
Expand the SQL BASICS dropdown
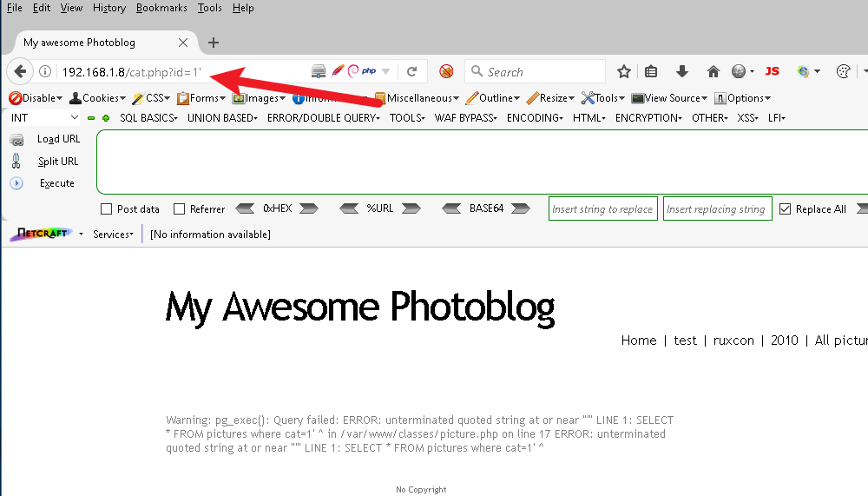[x=148, y=118]
